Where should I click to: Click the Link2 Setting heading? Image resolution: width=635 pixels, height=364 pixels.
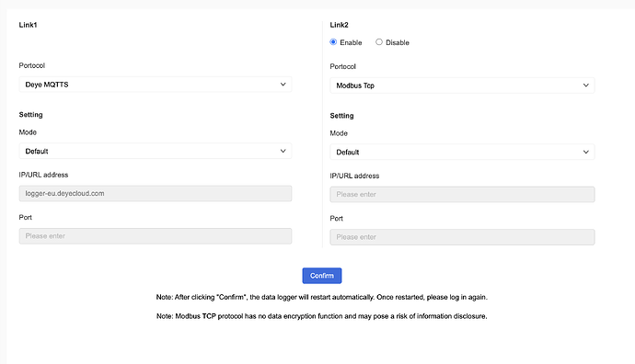(x=341, y=116)
